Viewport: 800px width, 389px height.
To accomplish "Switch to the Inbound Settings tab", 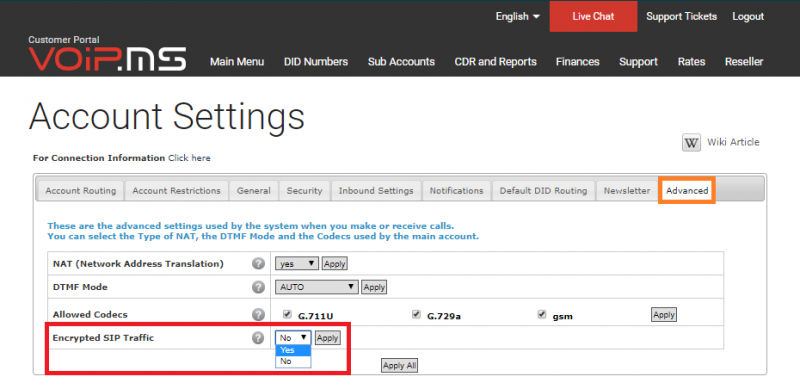I will 376,191.
